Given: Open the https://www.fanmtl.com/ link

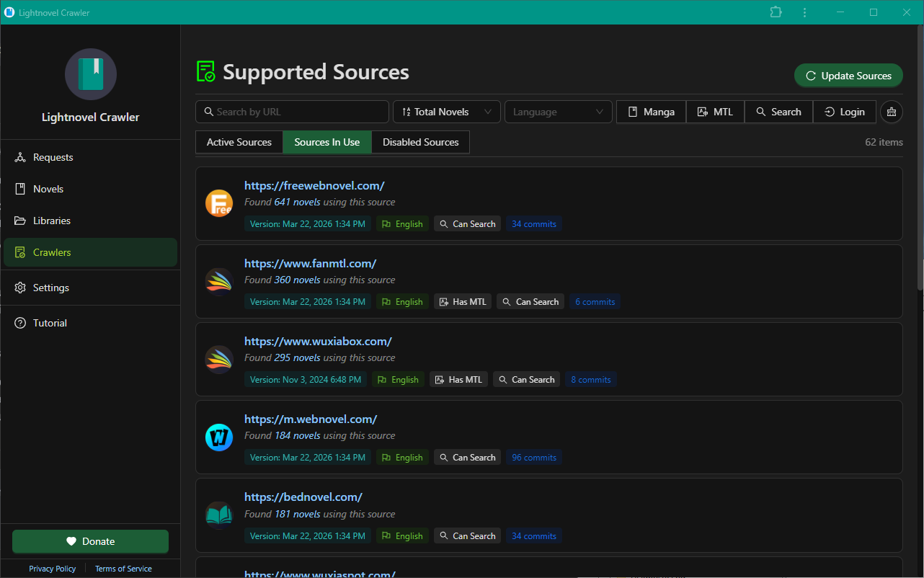Looking at the screenshot, I should (310, 263).
